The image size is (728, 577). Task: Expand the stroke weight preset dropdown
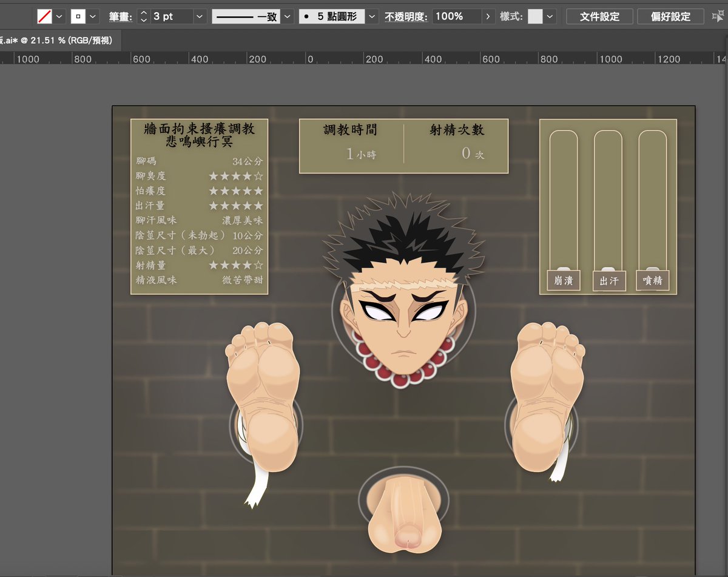[x=200, y=16]
